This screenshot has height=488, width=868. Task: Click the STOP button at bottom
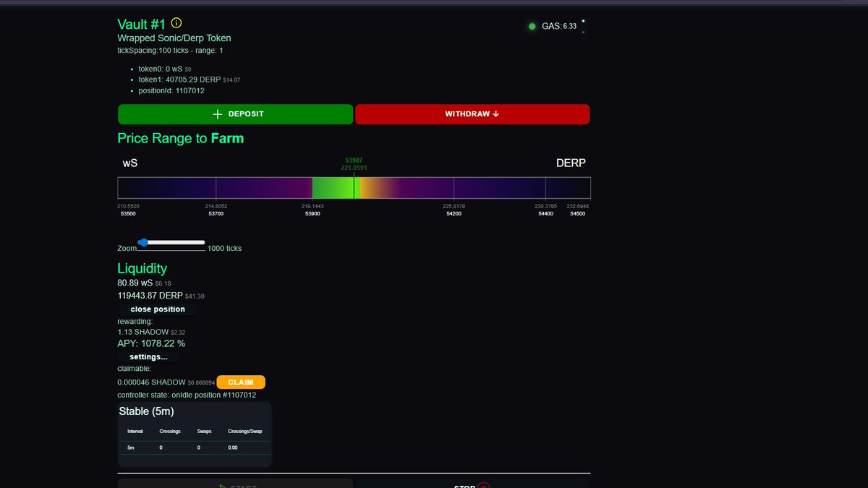pyautogui.click(x=472, y=484)
